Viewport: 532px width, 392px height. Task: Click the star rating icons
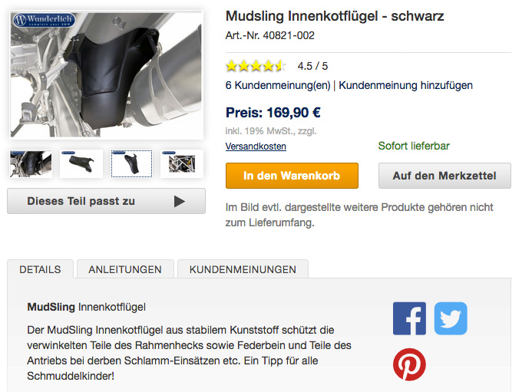[x=256, y=66]
